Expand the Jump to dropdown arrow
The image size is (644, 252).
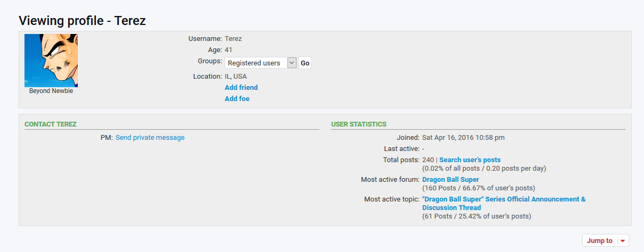[x=623, y=241]
